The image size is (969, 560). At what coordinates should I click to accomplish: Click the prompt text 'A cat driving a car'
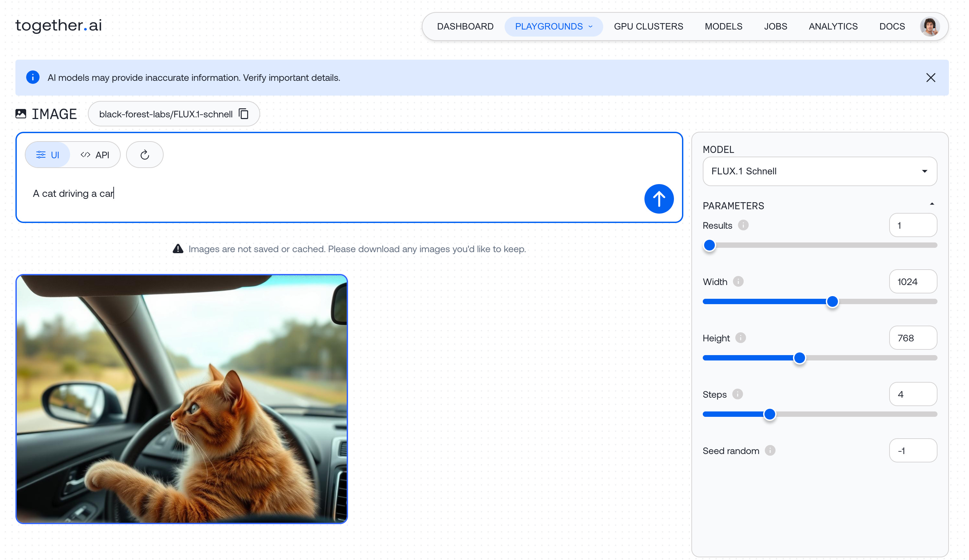(x=73, y=193)
